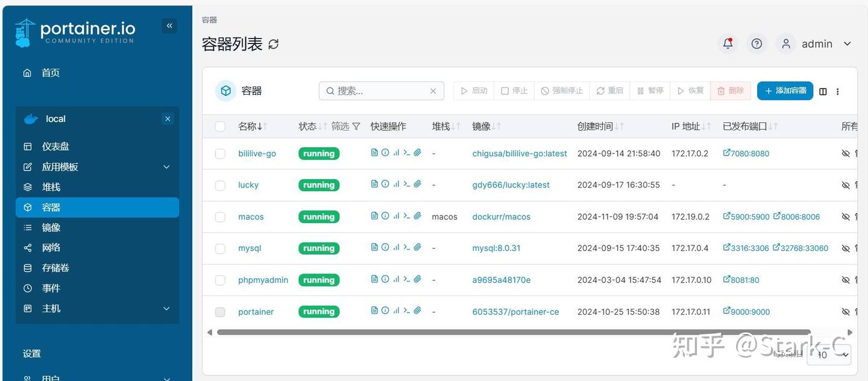Open the chigusa/bililive-go:latest image link

[x=520, y=153]
